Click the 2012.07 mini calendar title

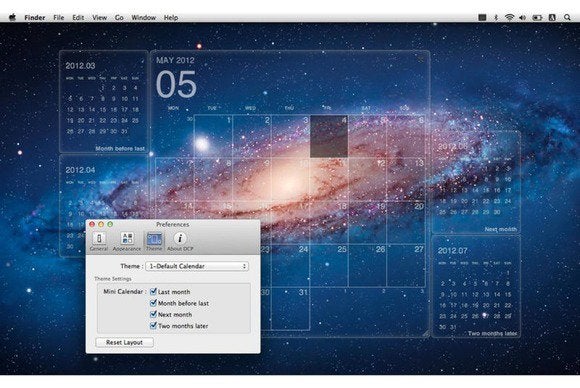click(x=453, y=251)
